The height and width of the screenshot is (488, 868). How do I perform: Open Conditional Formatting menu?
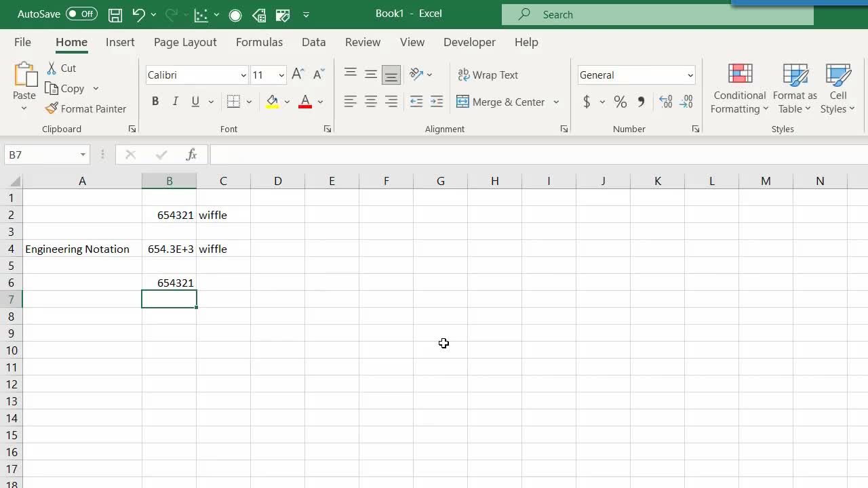[740, 89]
